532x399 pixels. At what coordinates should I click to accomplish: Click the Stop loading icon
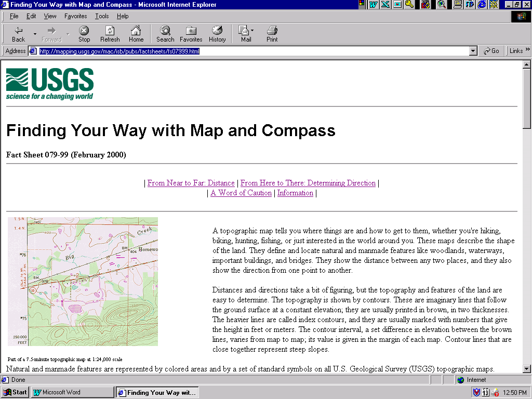pyautogui.click(x=84, y=31)
